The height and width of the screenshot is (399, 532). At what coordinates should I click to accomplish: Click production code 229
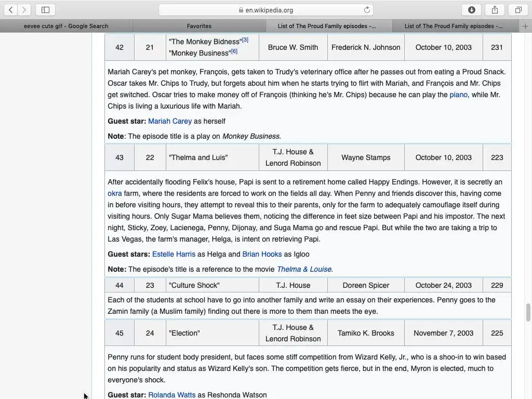497,285
